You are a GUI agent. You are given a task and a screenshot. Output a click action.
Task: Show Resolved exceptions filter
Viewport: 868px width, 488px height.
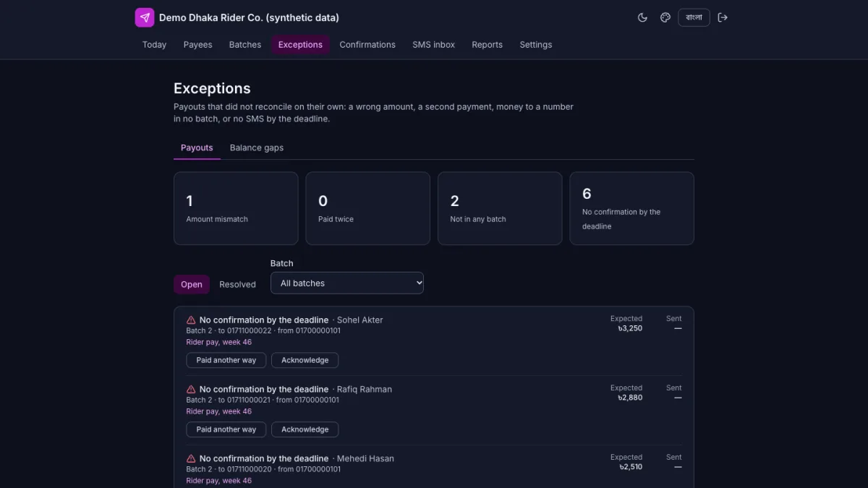237,284
